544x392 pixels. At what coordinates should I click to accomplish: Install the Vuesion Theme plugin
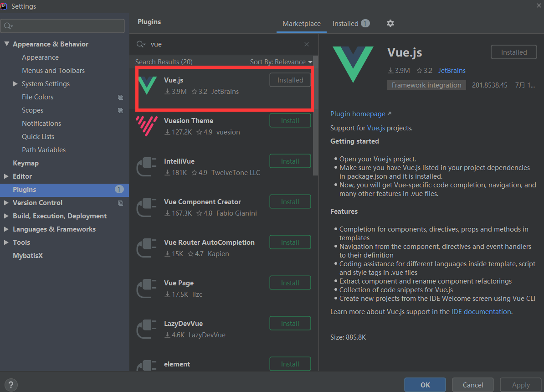point(290,120)
